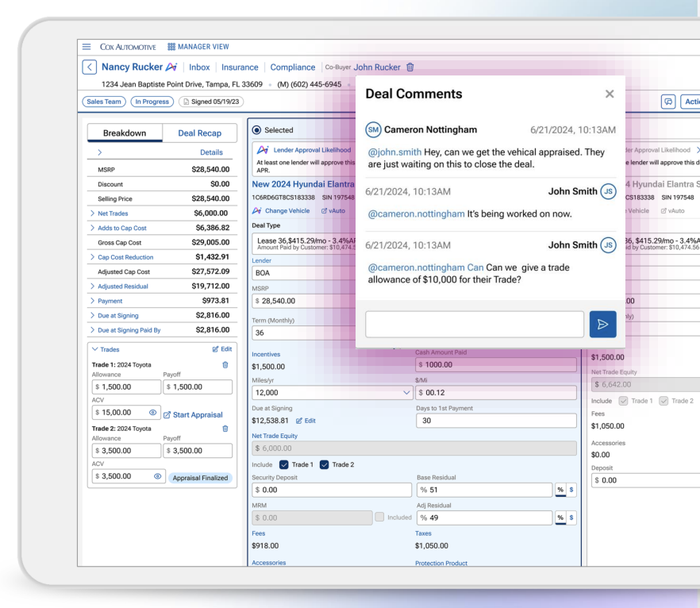Click the Signed 05/19/23 document badge

211,102
